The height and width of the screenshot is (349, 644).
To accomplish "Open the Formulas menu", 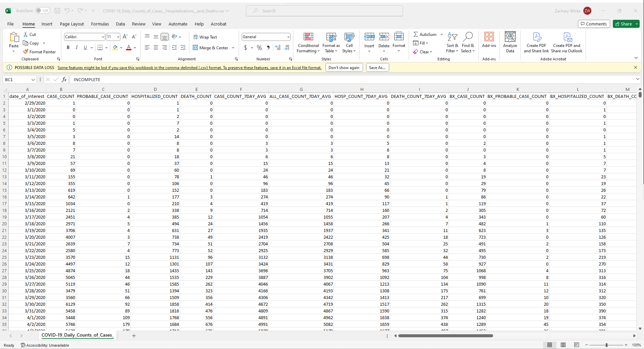I will 100,24.
